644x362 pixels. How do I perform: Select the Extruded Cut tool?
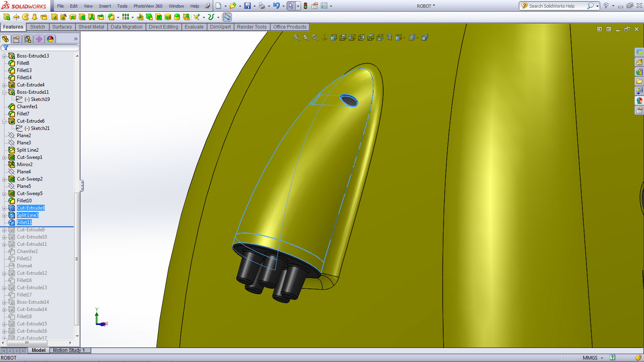click(x=54, y=17)
